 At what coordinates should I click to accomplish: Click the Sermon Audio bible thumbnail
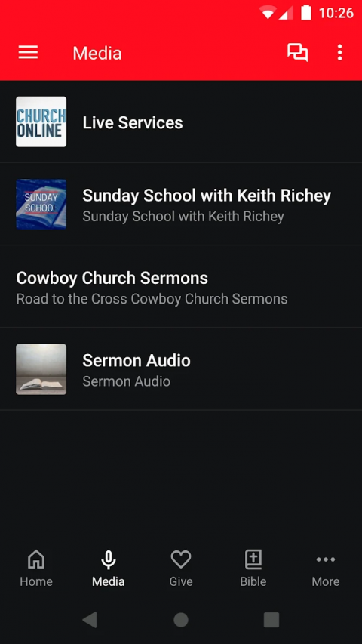41,369
